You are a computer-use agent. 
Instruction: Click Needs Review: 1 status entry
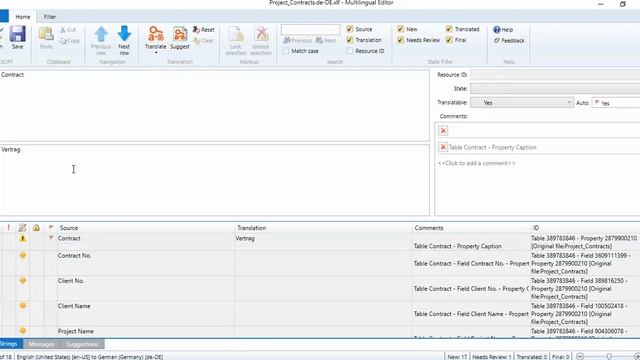point(492,357)
